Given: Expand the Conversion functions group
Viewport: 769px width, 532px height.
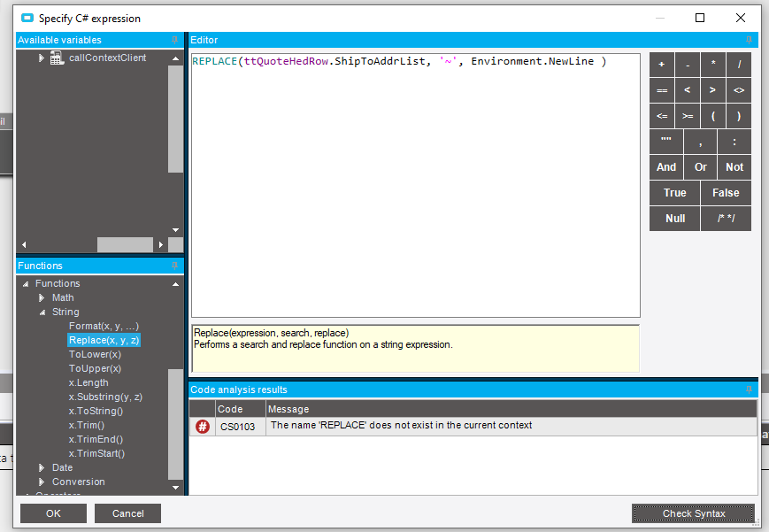Looking at the screenshot, I should point(42,482).
